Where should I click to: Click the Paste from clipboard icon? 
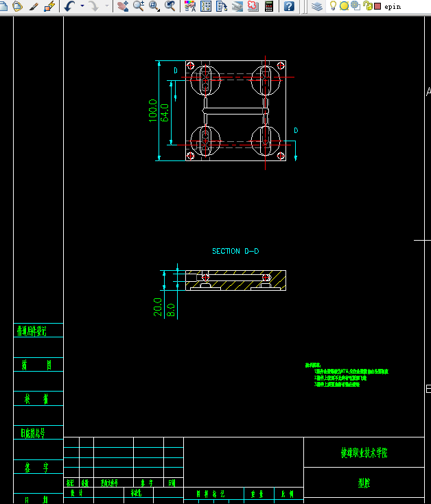(17, 5)
